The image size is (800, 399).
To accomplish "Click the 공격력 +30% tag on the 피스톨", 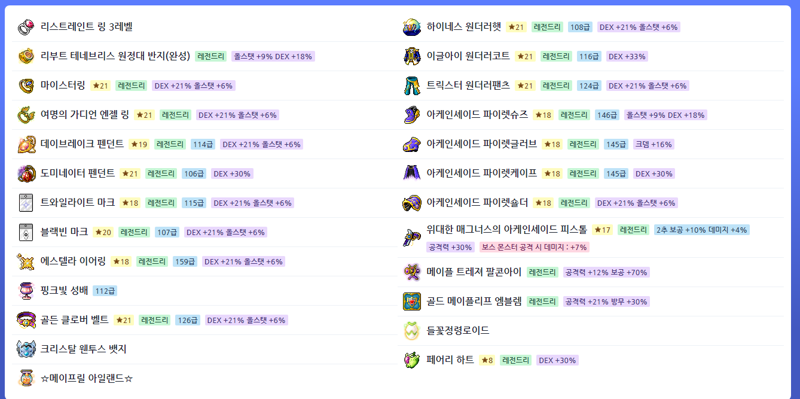I will [451, 247].
